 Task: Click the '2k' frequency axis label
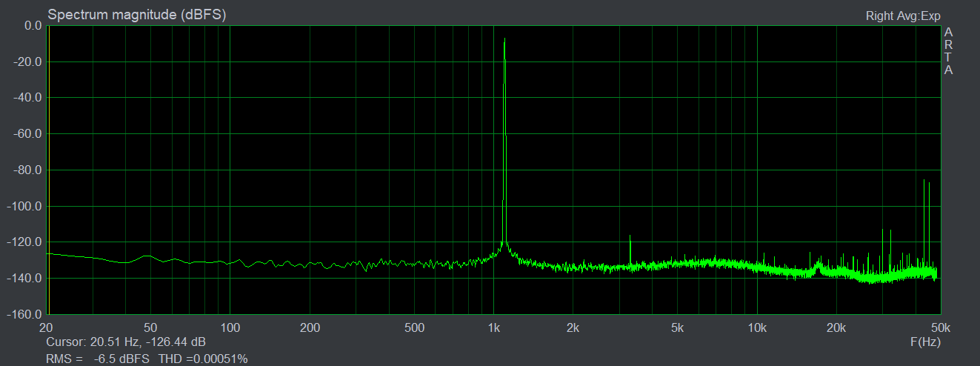click(573, 327)
